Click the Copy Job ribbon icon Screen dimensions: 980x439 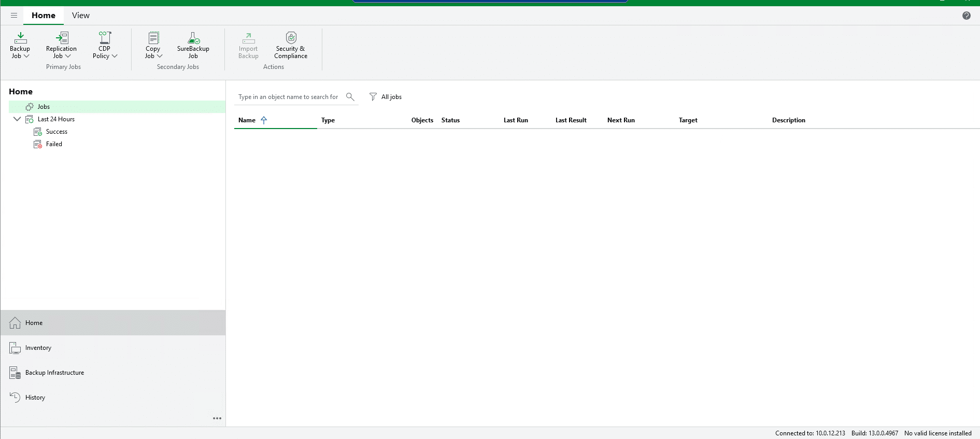click(153, 38)
